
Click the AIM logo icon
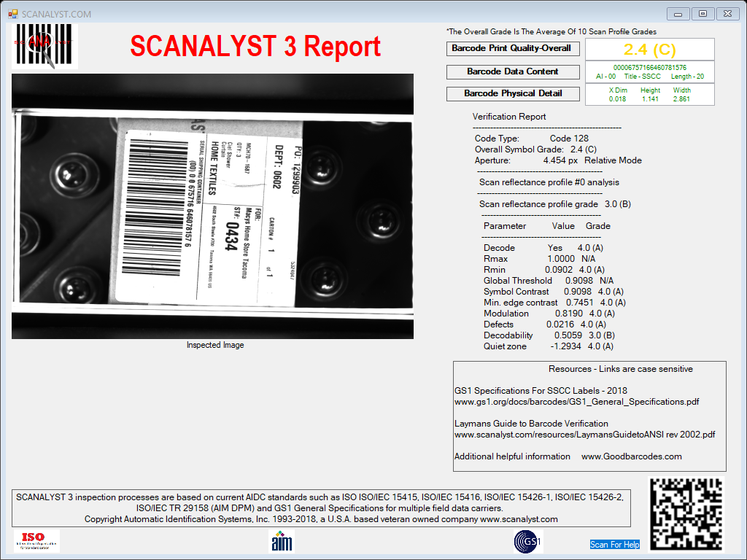pyautogui.click(x=282, y=542)
